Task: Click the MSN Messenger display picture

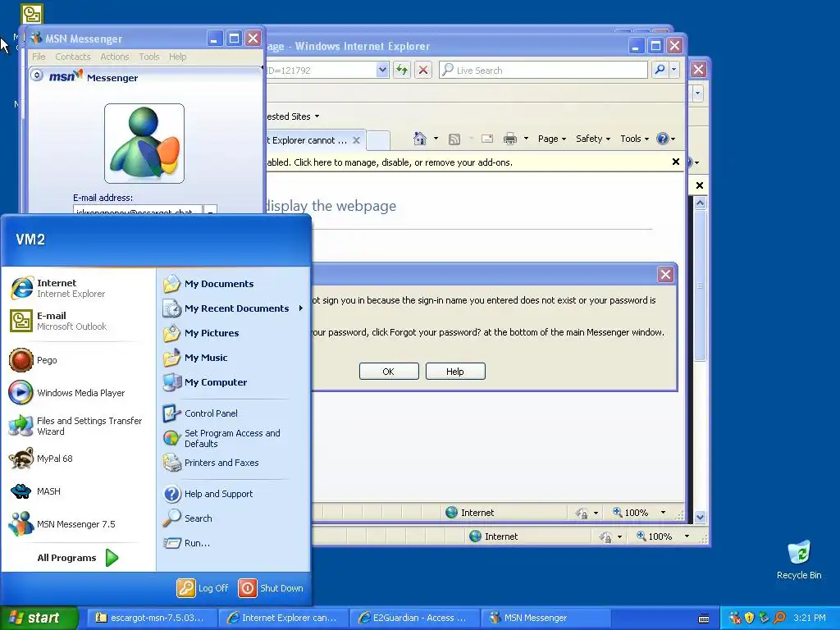Action: (x=144, y=144)
